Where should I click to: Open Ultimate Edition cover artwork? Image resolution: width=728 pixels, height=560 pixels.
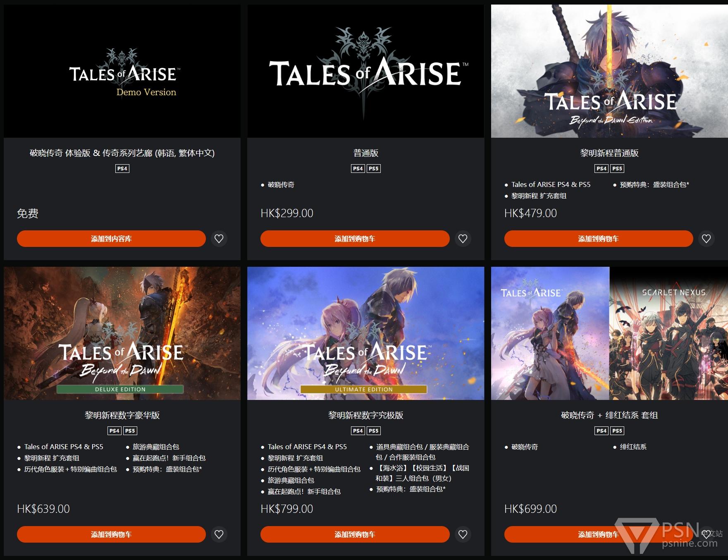click(366, 333)
